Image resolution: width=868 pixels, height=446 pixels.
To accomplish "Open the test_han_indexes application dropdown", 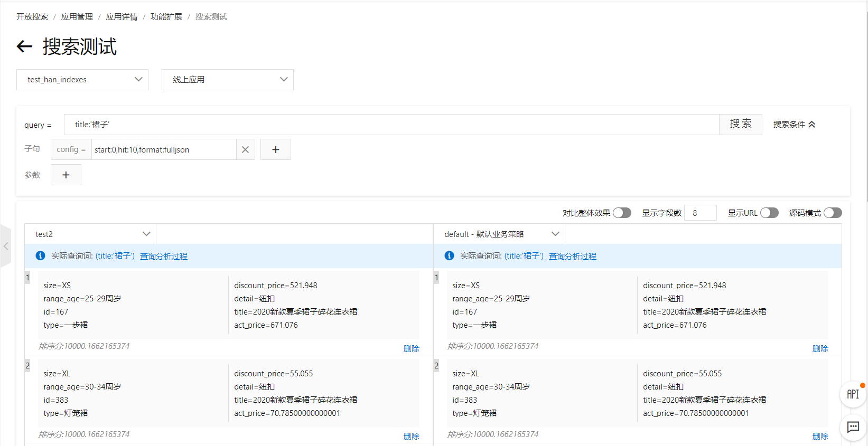I will tap(82, 80).
